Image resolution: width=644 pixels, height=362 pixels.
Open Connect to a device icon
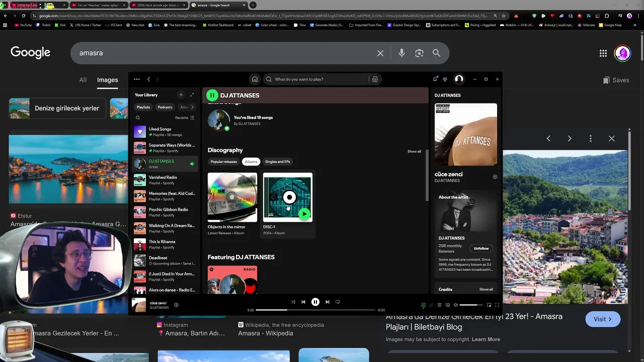(447, 305)
